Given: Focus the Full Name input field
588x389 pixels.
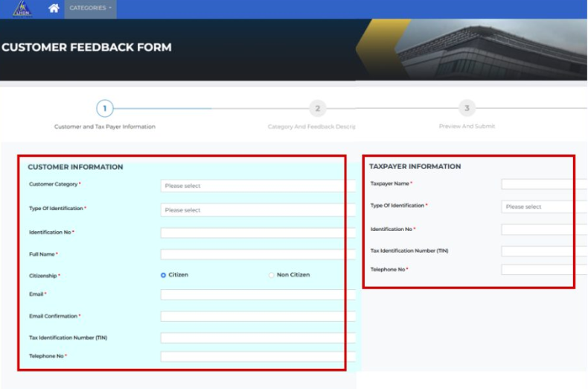Looking at the screenshot, I should (253, 255).
